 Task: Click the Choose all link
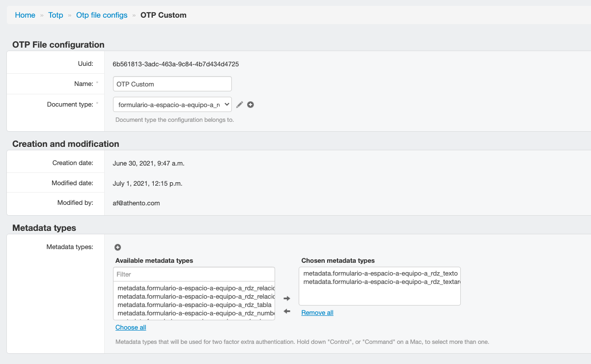point(131,328)
